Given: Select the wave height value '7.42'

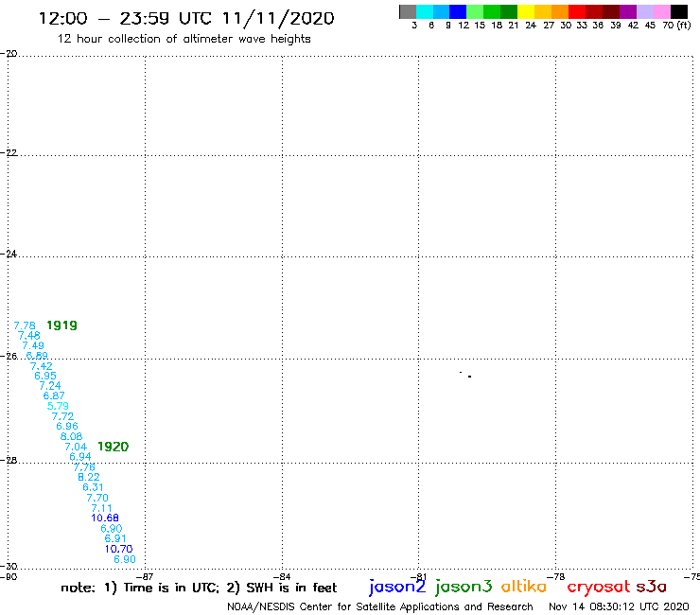Looking at the screenshot, I should pyautogui.click(x=41, y=366).
